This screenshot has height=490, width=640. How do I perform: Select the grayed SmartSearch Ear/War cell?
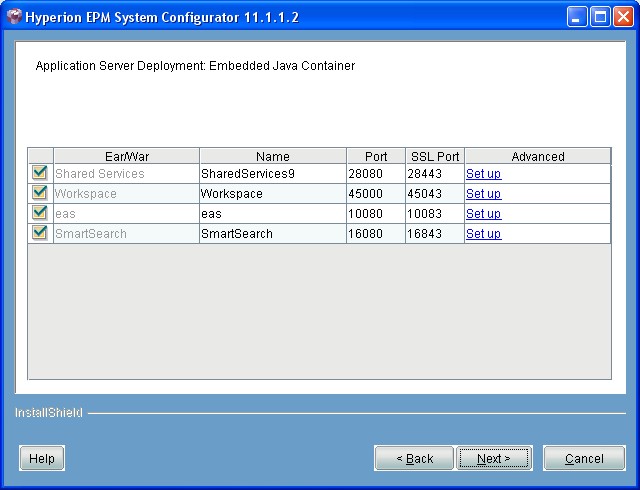127,234
